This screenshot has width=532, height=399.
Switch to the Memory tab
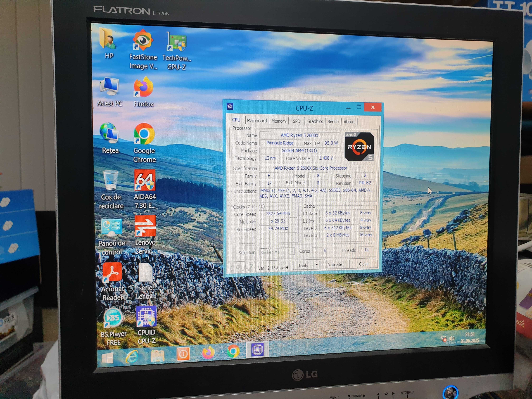tap(279, 121)
